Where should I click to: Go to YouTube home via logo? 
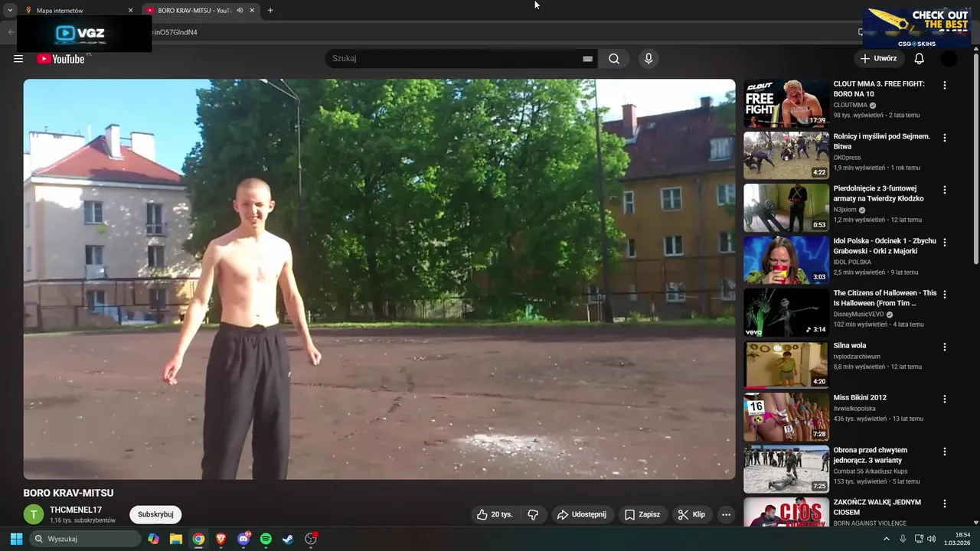(x=60, y=59)
